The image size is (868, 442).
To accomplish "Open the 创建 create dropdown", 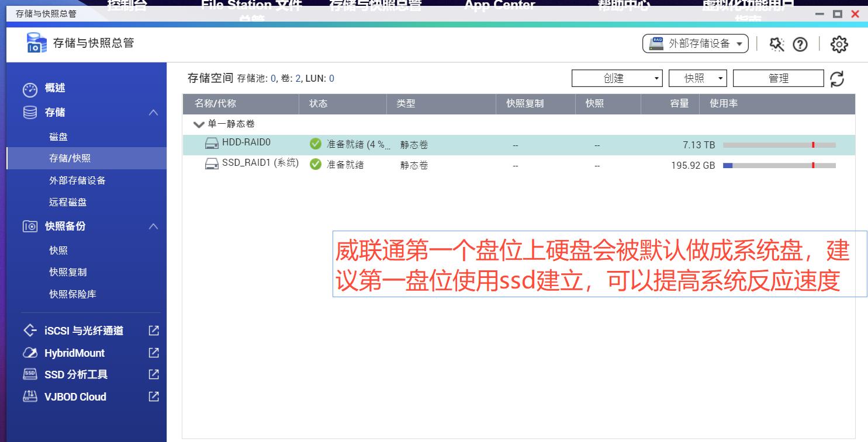I will pos(617,78).
